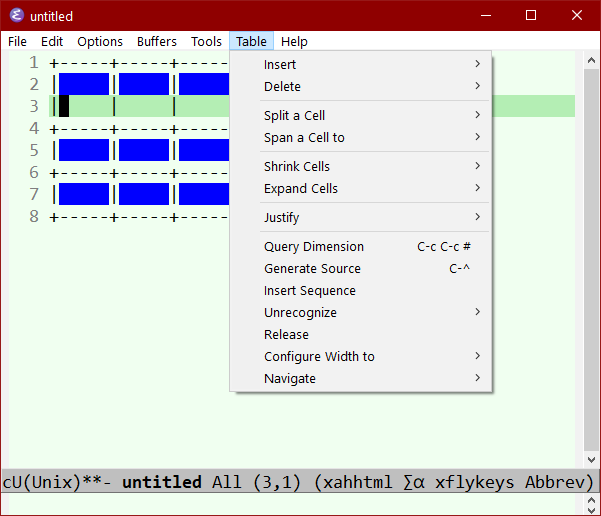The width and height of the screenshot is (601, 516).
Task: Click 'cU(Unix)' coding indicator in mode line
Action: (42, 482)
